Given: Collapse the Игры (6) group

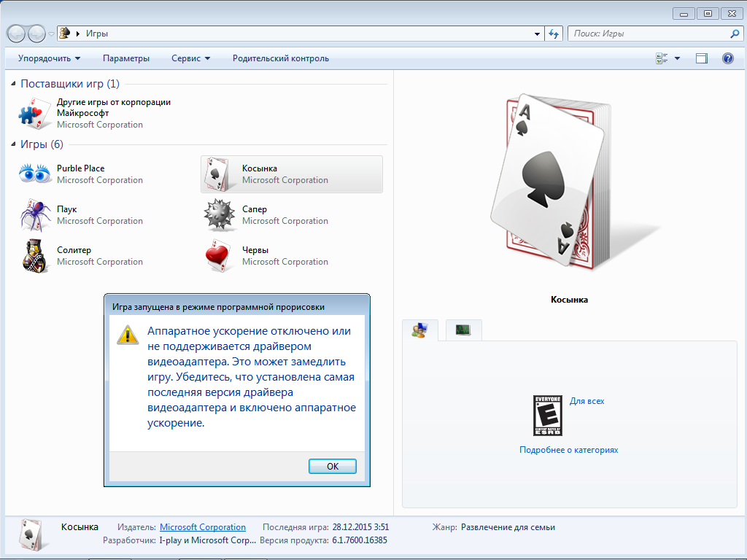Looking at the screenshot, I should [x=13, y=144].
